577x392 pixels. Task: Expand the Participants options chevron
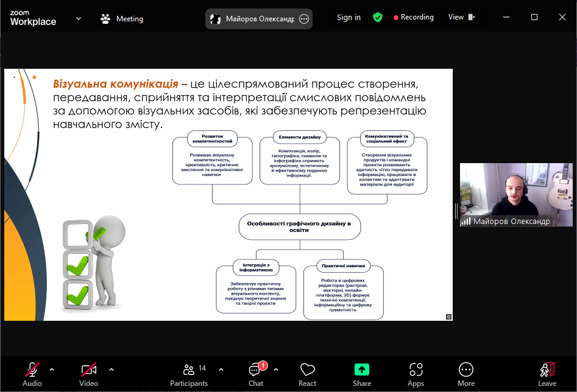[221, 369]
